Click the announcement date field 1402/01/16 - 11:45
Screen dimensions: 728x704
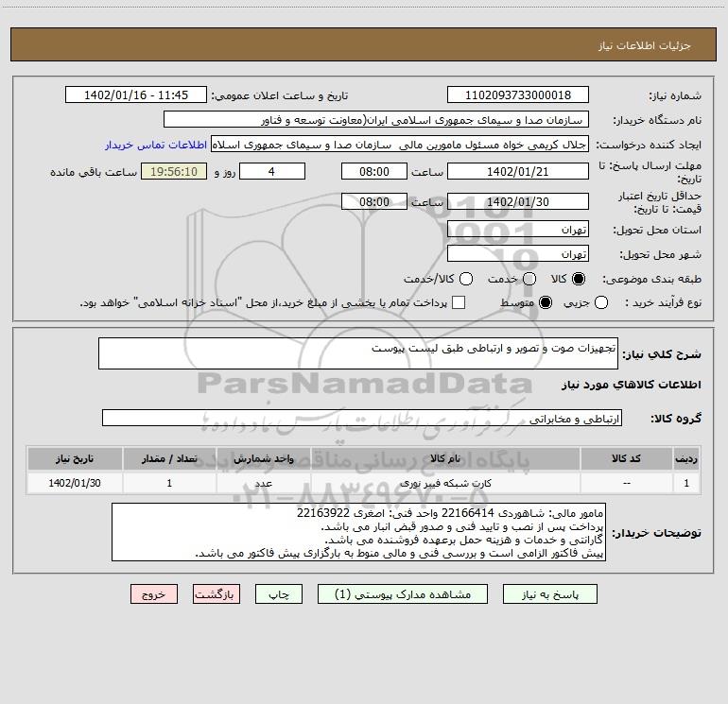click(x=136, y=95)
